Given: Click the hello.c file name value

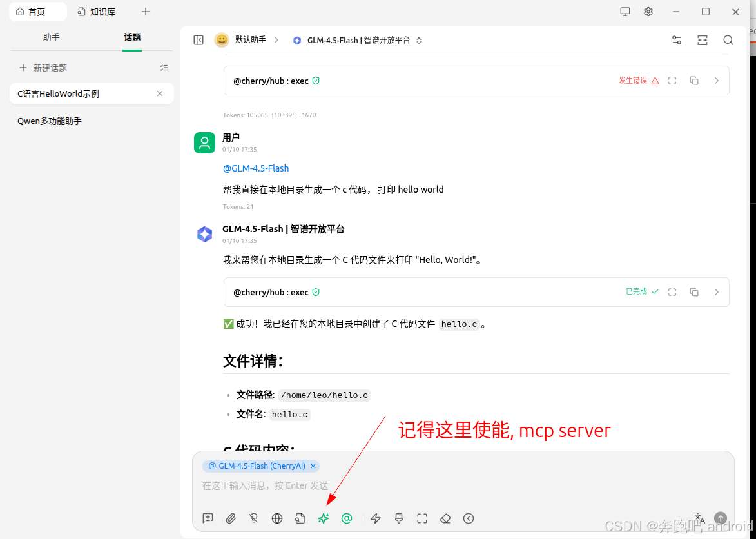Looking at the screenshot, I should pyautogui.click(x=290, y=414).
